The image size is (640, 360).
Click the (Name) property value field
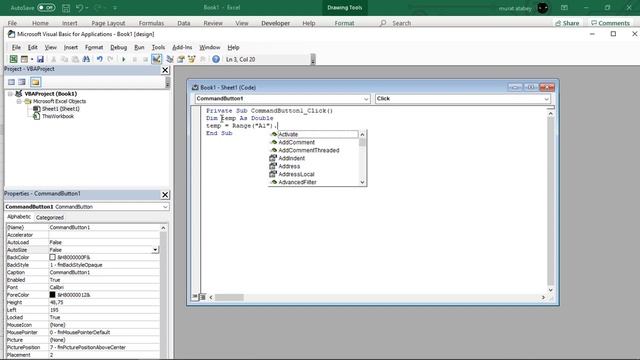coord(104,227)
